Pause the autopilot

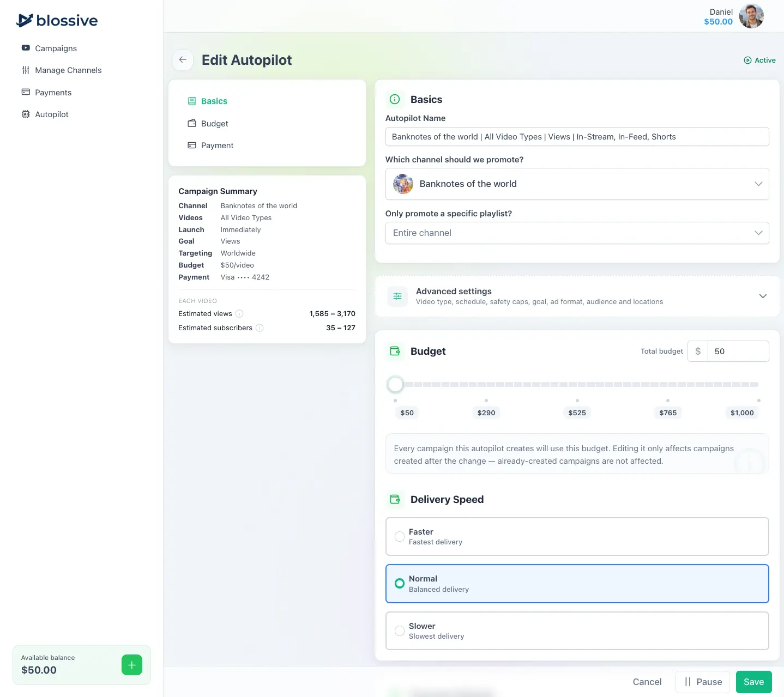pyautogui.click(x=703, y=682)
